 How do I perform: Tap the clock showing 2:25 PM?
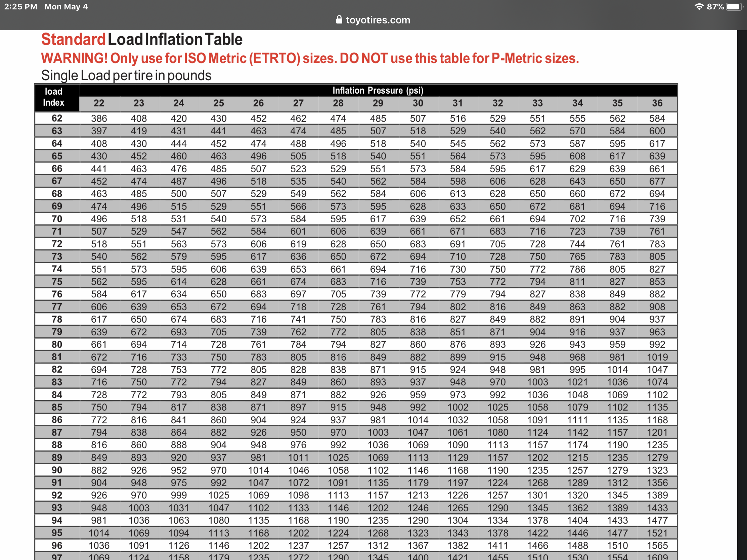20,6
